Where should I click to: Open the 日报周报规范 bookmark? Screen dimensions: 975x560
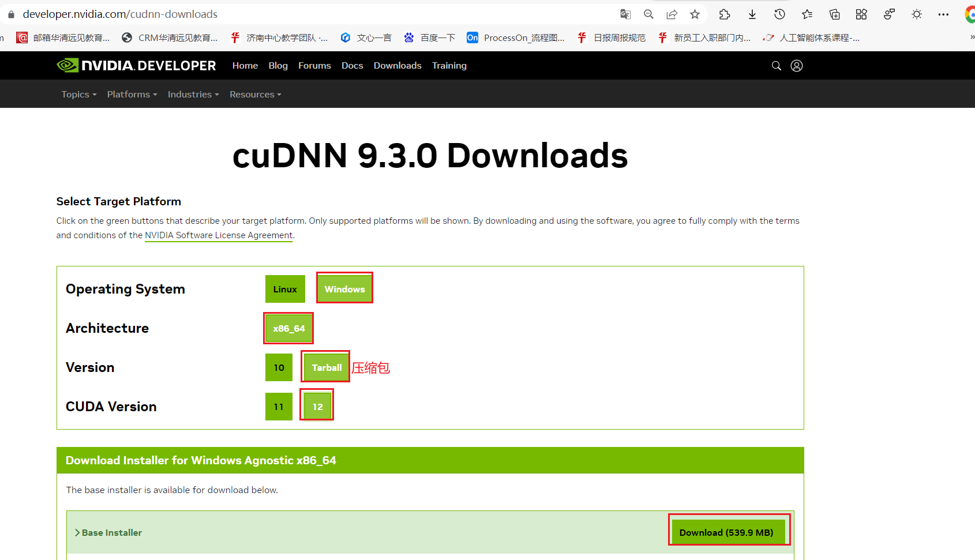(612, 37)
